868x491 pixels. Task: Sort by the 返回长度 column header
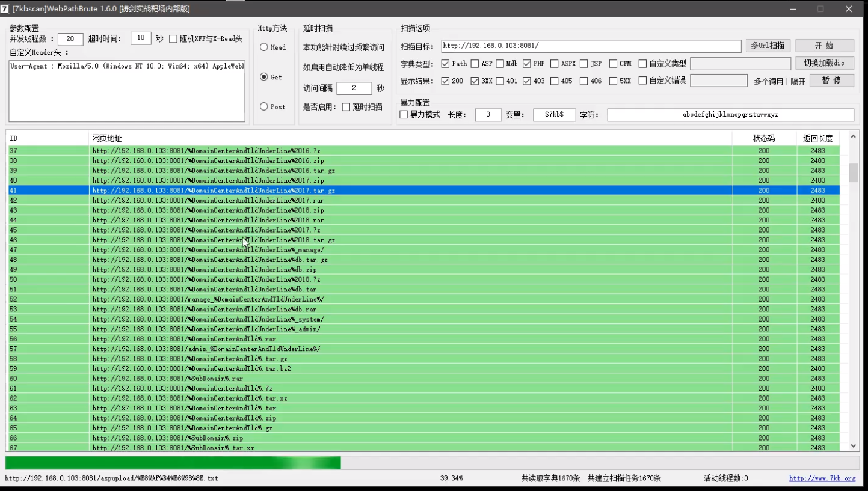coord(817,138)
